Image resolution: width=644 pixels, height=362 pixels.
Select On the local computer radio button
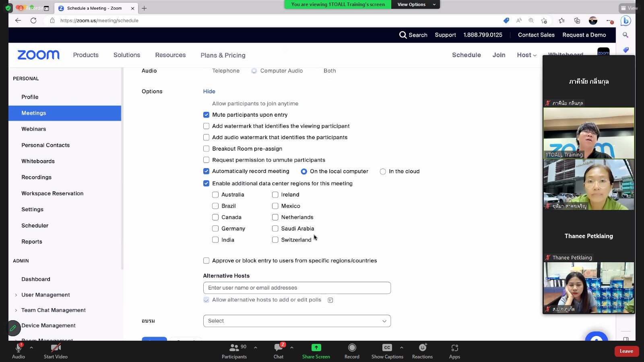point(304,171)
